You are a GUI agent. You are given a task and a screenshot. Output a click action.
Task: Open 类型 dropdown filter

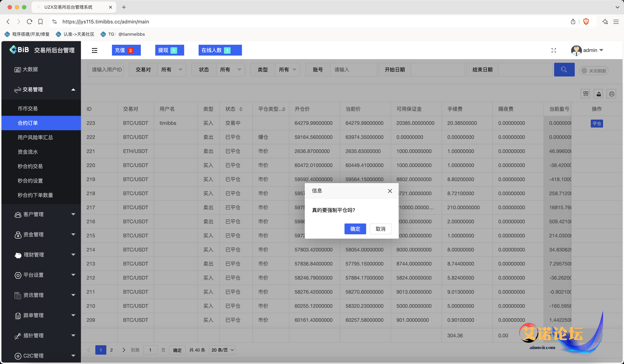[287, 69]
